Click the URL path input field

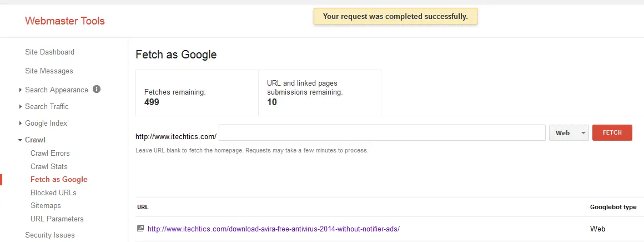pyautogui.click(x=382, y=133)
